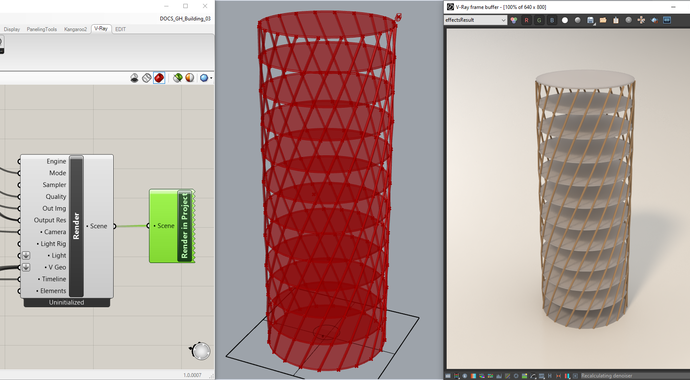Turn off Grasshopper geometry preview icon

(x=134, y=78)
